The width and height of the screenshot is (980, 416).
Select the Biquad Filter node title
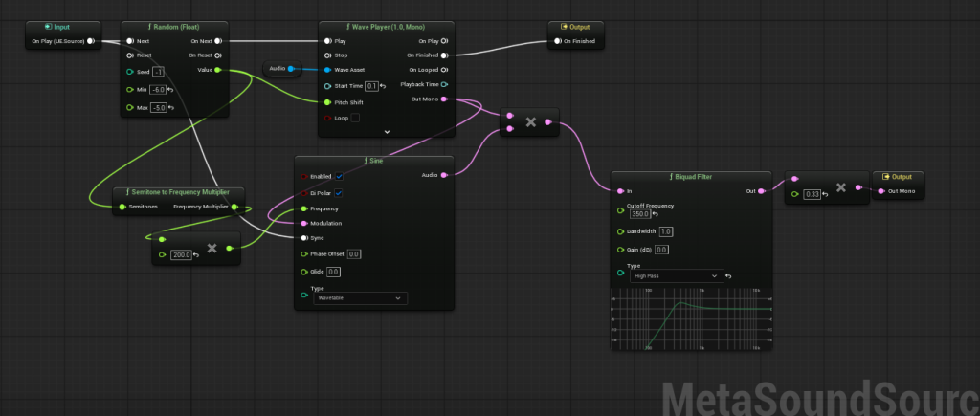point(691,177)
